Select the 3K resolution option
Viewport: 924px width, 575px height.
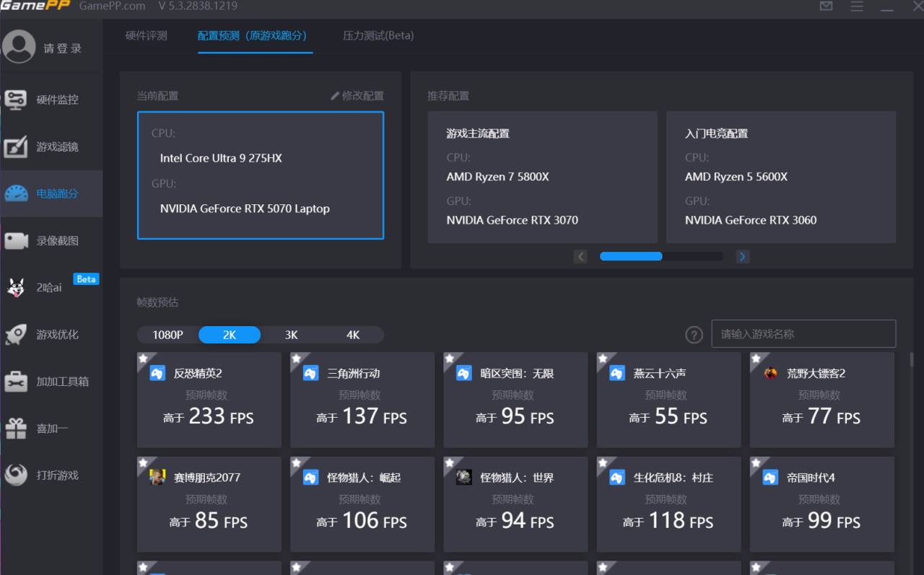(x=291, y=335)
